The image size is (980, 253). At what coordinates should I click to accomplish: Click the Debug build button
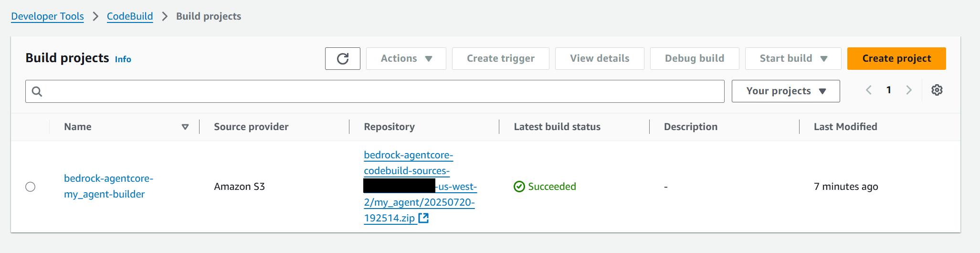[694, 58]
